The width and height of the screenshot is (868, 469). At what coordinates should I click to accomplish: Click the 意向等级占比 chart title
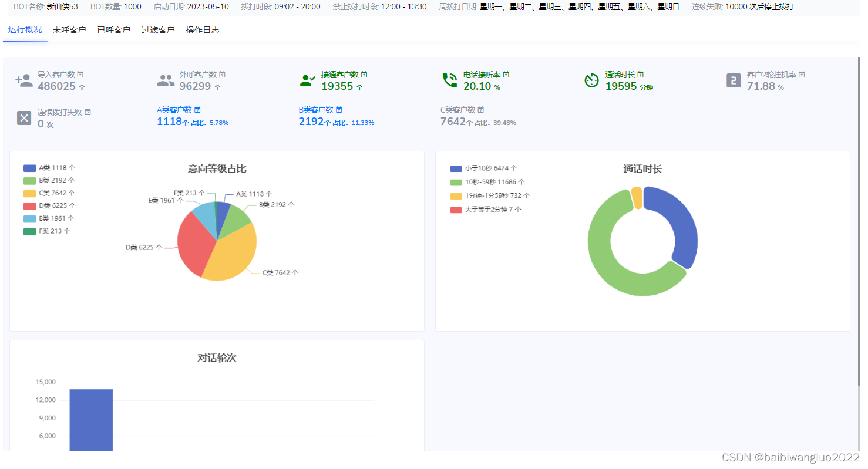(x=217, y=169)
